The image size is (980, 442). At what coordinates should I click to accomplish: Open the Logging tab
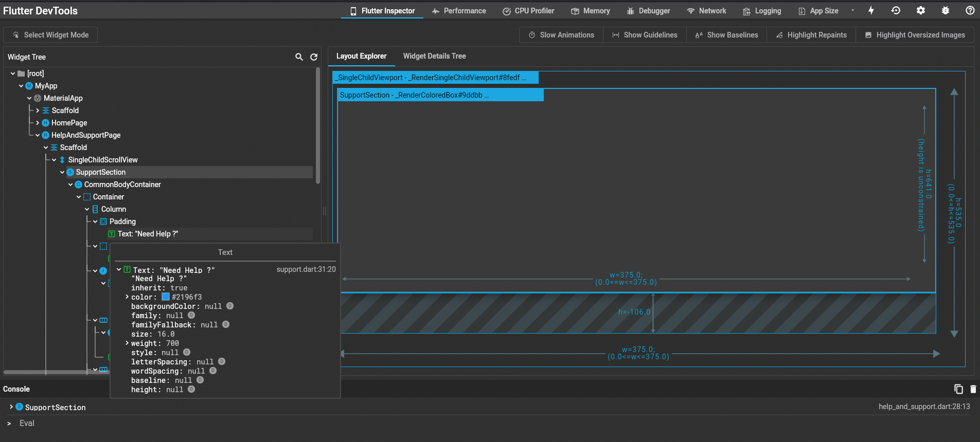[x=762, y=11]
